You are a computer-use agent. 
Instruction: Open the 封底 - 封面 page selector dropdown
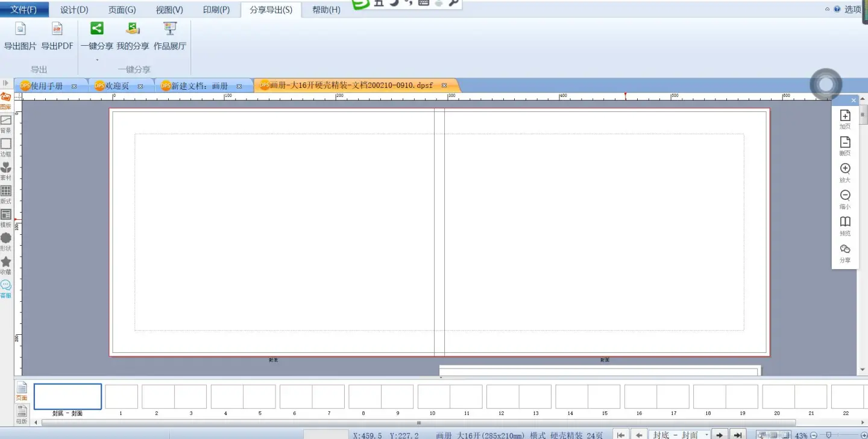point(706,435)
